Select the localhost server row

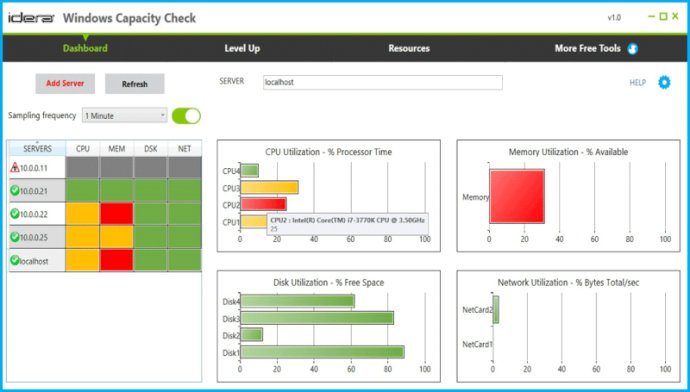[105, 260]
